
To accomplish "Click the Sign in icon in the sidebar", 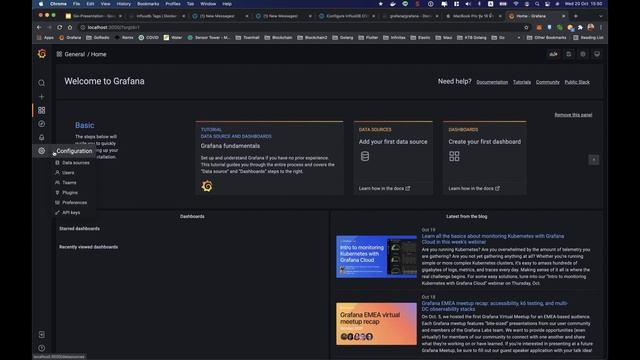I will click(42, 334).
